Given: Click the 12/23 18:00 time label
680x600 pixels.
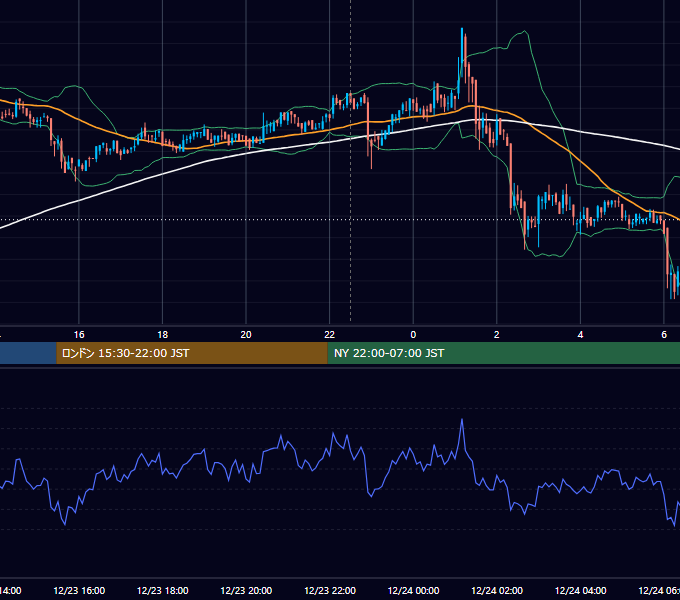Looking at the screenshot, I should (163, 590).
